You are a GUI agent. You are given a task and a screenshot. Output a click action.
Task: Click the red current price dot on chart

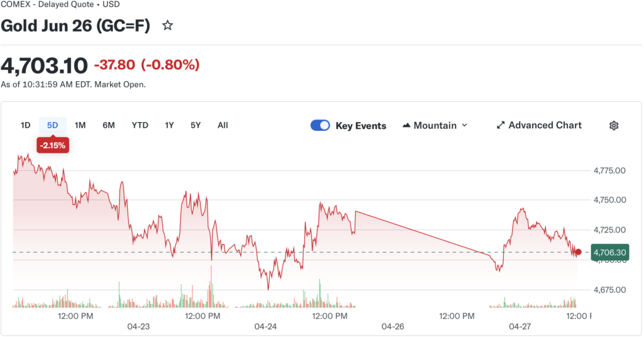[x=579, y=252]
